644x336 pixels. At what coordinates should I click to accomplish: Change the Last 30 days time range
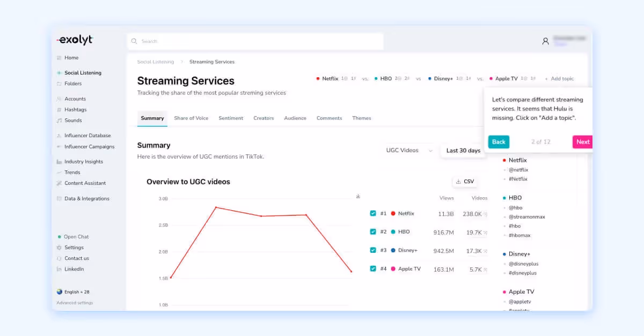463,151
